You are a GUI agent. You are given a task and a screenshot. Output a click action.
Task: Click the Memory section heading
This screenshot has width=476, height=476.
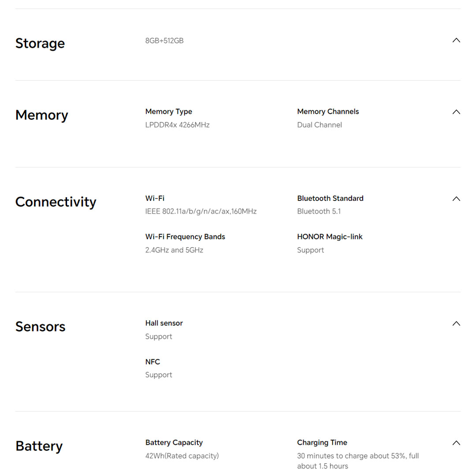(x=42, y=115)
